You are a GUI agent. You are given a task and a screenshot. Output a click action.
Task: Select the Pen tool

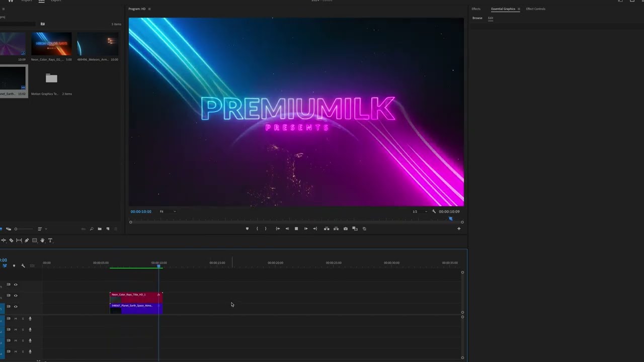(x=27, y=240)
